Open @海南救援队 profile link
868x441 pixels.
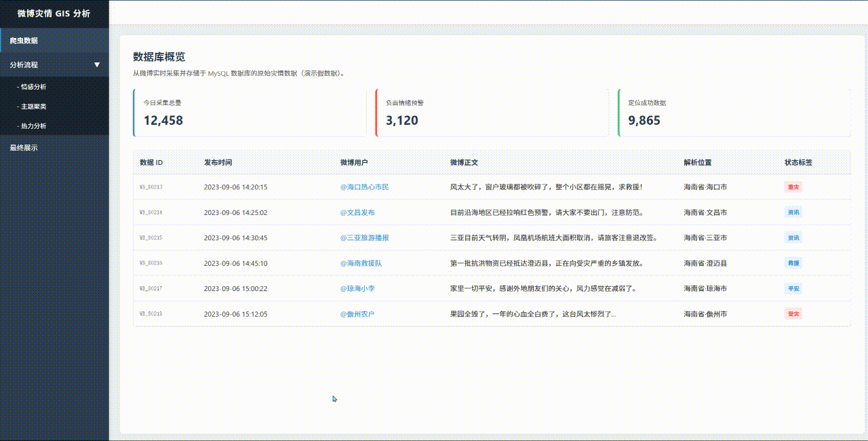pos(361,263)
